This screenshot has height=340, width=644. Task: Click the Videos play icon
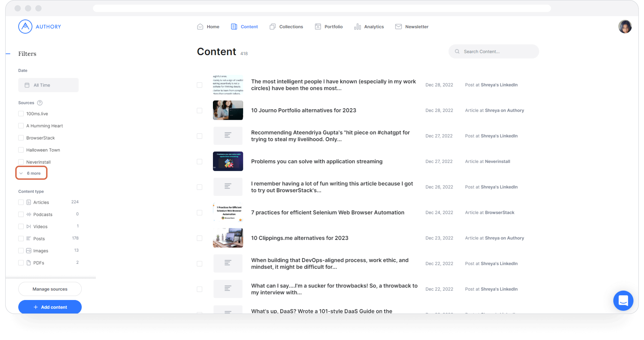point(29,226)
